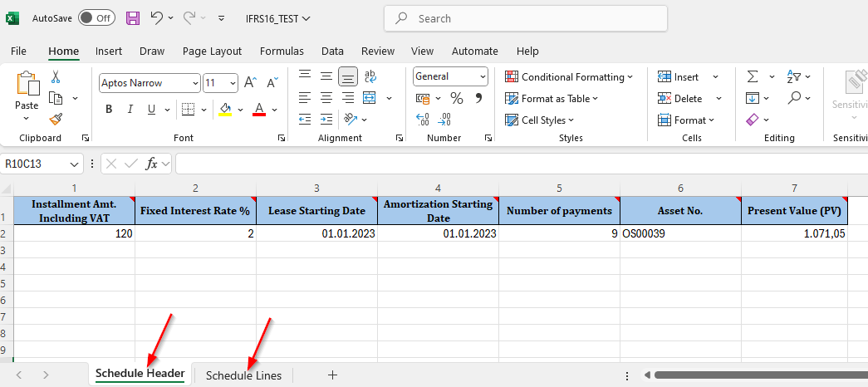Click the Copy icon
This screenshot has width=868, height=387.
pos(56,98)
